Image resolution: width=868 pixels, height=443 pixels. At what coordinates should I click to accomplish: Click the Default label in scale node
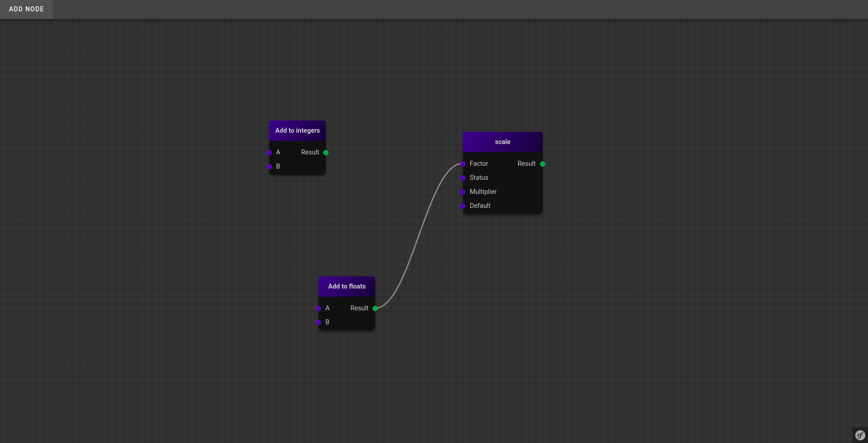(x=480, y=206)
